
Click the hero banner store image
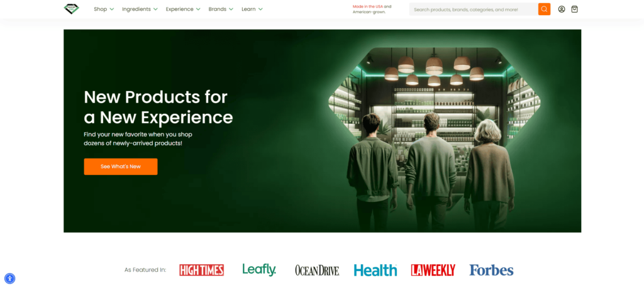tap(435, 131)
